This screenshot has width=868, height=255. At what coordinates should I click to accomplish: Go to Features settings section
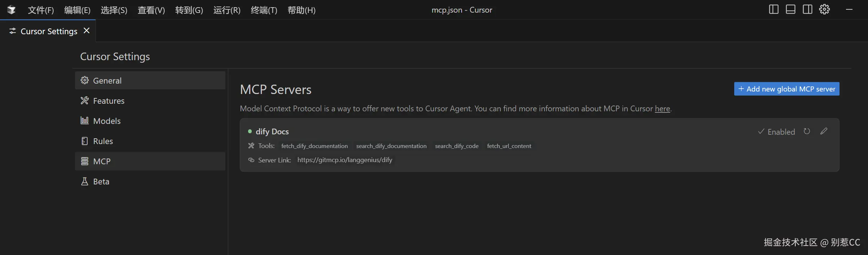pos(150,100)
